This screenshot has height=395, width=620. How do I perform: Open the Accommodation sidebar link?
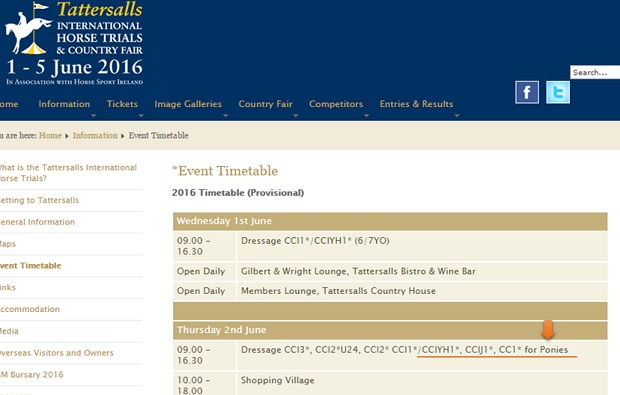tap(30, 309)
